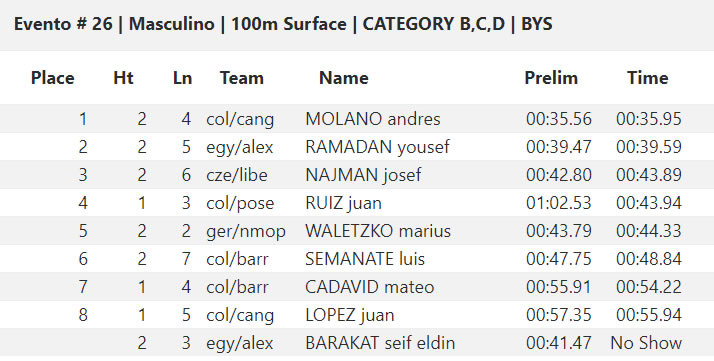Click team cze/libe cell
Viewport: 714px width, 361px height.
(x=237, y=175)
